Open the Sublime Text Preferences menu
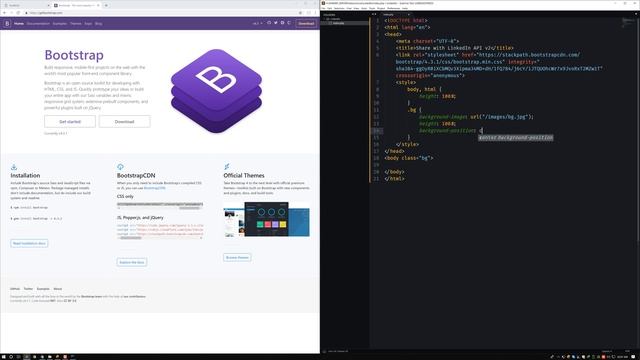 pyautogui.click(x=393, y=8)
